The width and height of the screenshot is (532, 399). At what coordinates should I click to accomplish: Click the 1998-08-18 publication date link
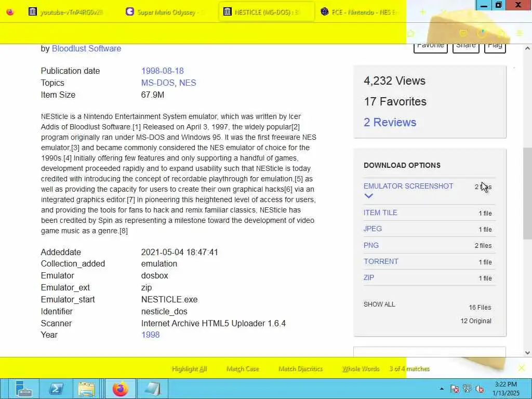162,71
